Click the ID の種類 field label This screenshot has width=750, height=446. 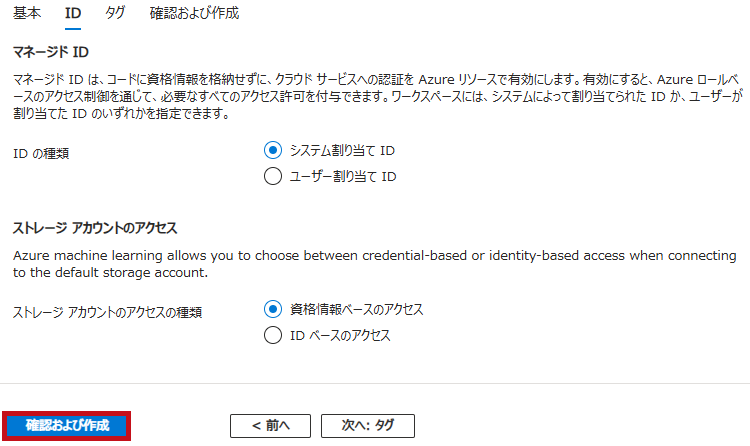41,154
